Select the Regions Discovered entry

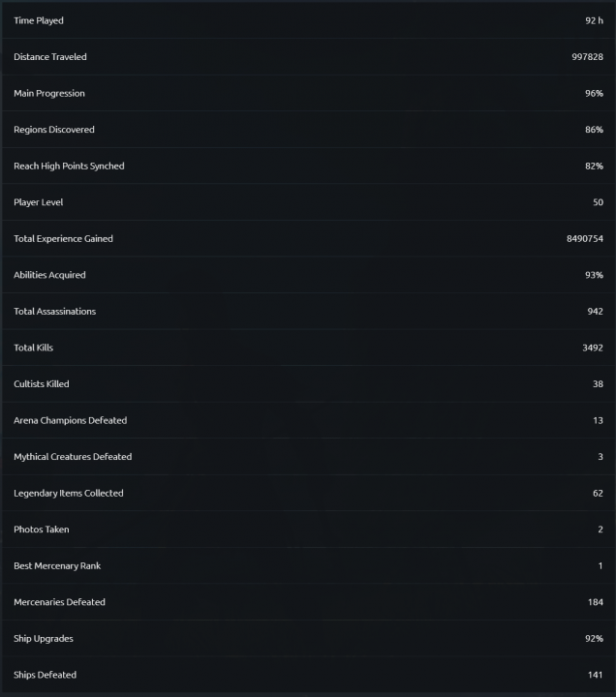point(54,130)
